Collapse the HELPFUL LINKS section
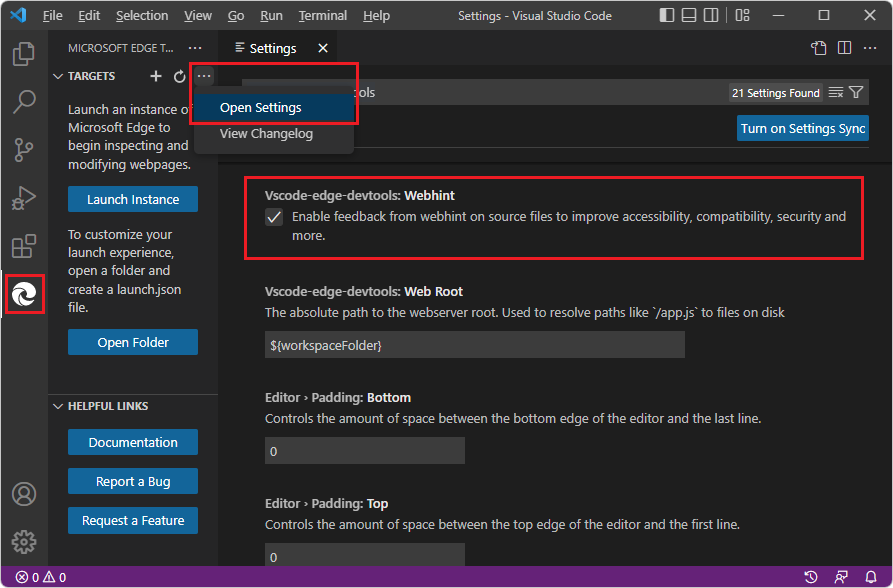893x588 pixels. (x=58, y=406)
